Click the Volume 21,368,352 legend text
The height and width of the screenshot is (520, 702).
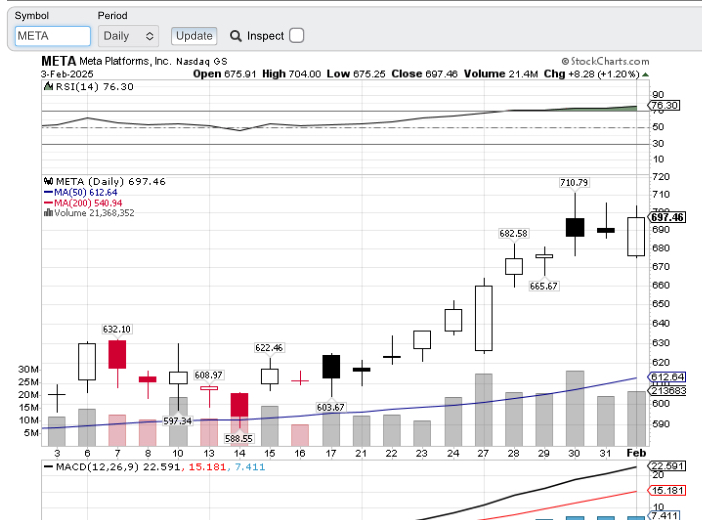tap(94, 213)
